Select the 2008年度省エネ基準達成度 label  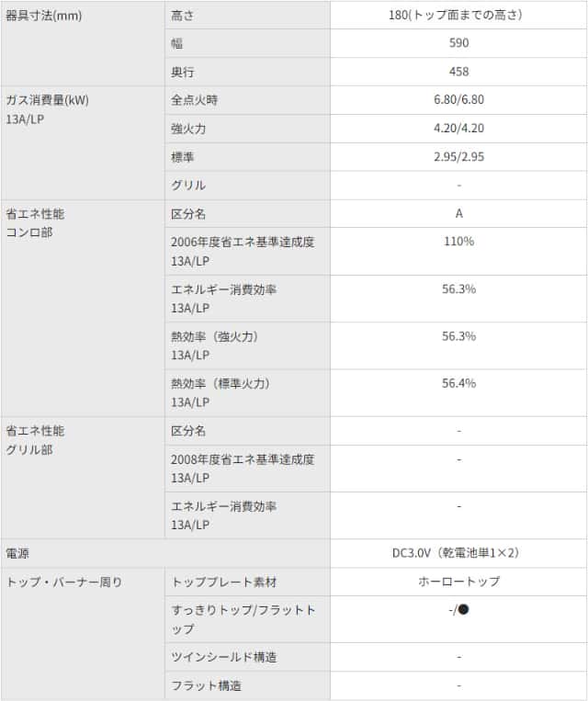tap(243, 458)
